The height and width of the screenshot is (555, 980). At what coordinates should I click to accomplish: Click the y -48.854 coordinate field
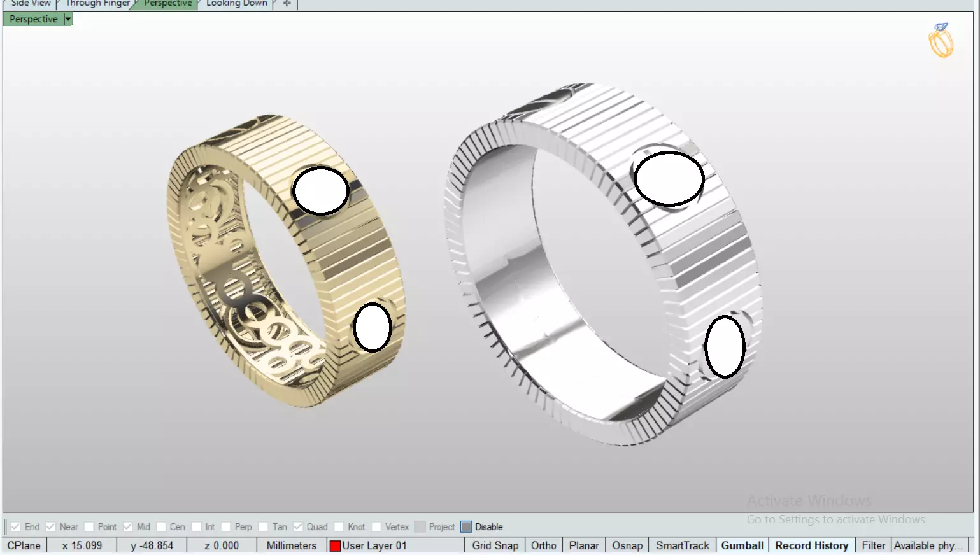(152, 545)
